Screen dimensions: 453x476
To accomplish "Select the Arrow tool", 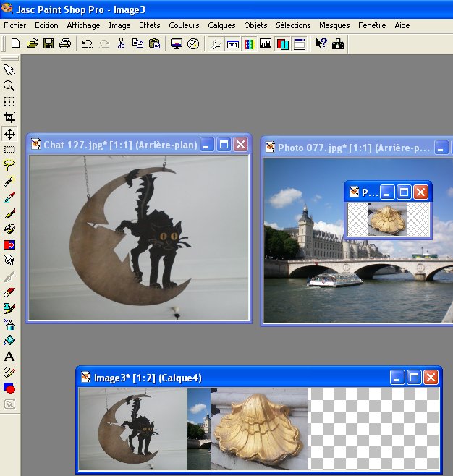I will [x=9, y=70].
